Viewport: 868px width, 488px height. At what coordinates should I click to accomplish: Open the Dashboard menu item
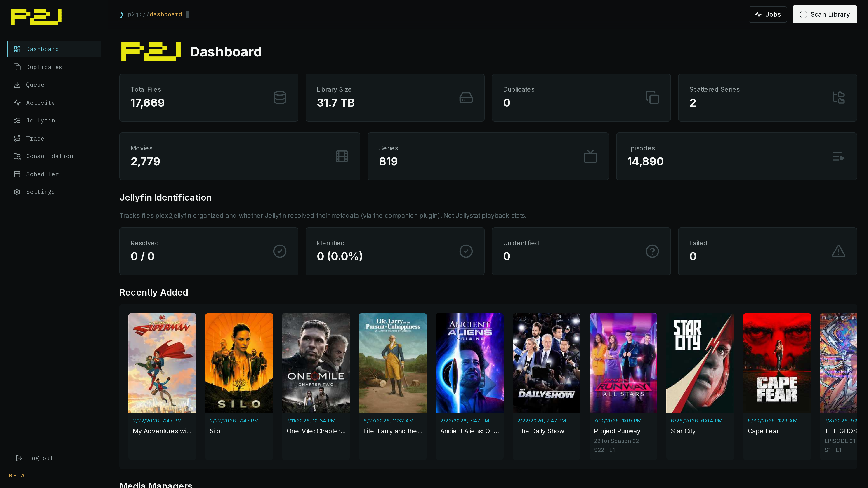click(54, 49)
